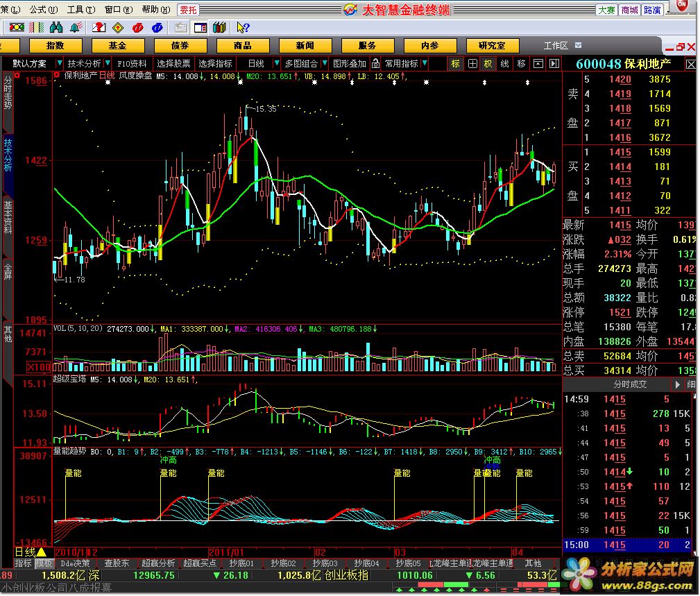Open the alarm bell alert icon
This screenshot has width=700, height=596.
(76, 28)
